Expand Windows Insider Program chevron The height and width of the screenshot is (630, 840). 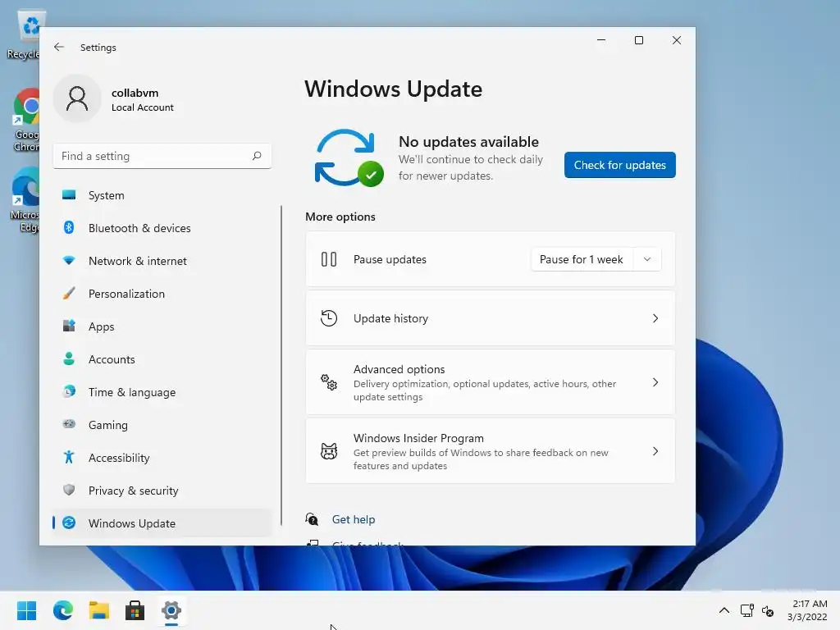coord(655,451)
